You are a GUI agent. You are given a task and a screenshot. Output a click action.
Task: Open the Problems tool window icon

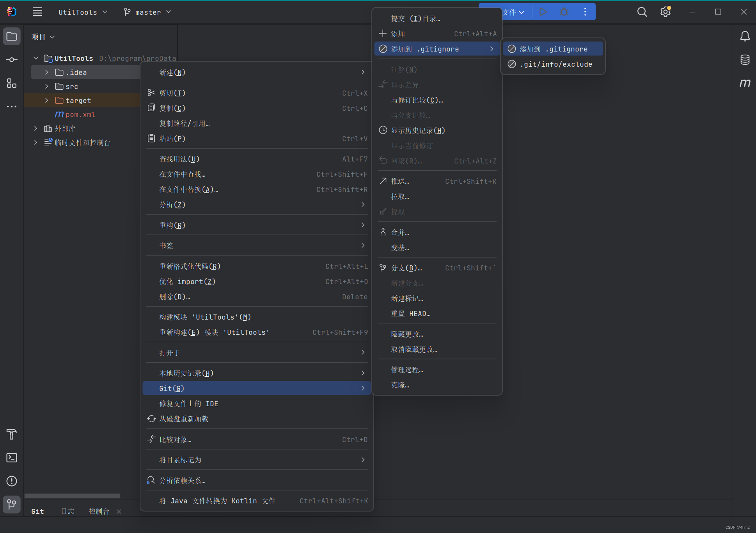(12, 481)
